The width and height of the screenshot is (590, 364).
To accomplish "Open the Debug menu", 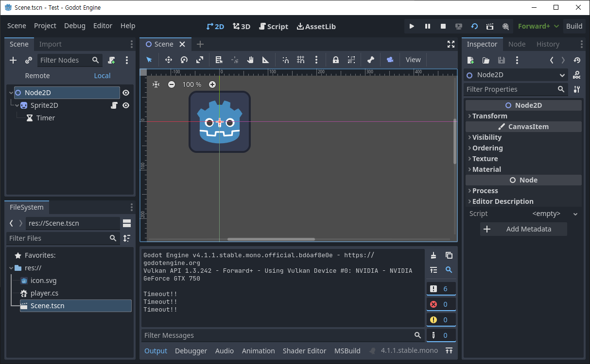I will pyautogui.click(x=75, y=26).
